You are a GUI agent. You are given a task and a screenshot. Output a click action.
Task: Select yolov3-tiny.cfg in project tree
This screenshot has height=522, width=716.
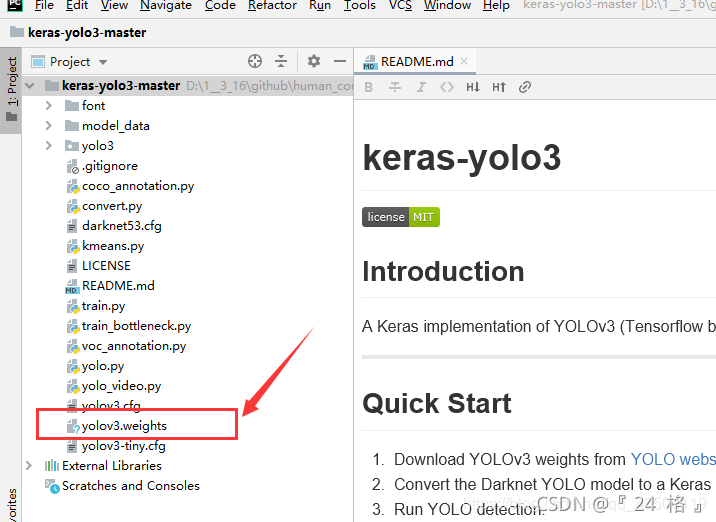123,446
